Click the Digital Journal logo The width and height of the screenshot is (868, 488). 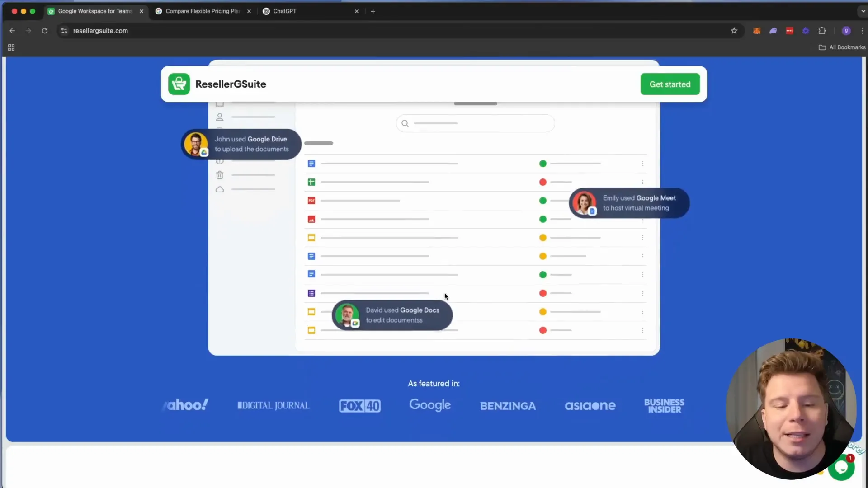[274, 405]
